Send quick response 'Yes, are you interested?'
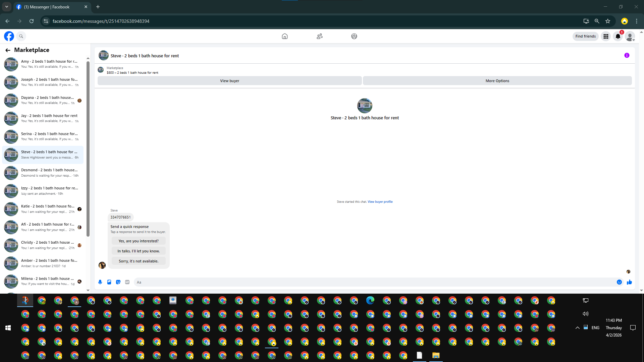Viewport: 644px width, 362px height. pyautogui.click(x=139, y=241)
